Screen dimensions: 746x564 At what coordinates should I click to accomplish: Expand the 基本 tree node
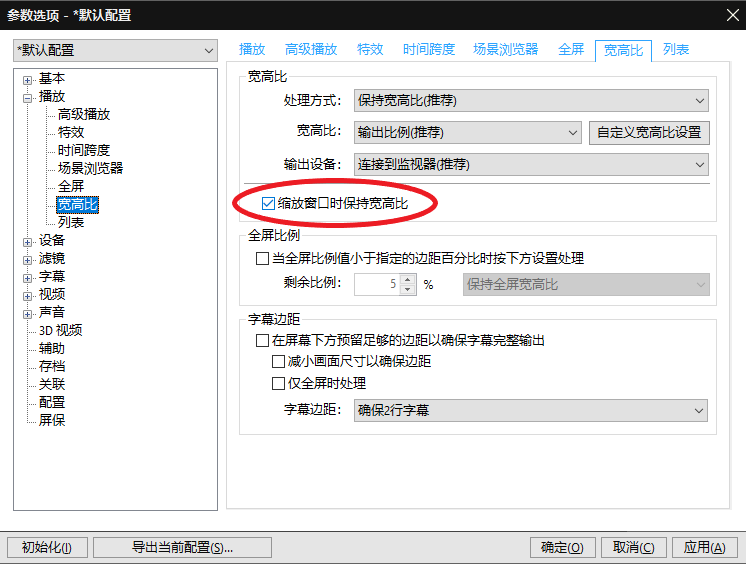(x=28, y=80)
